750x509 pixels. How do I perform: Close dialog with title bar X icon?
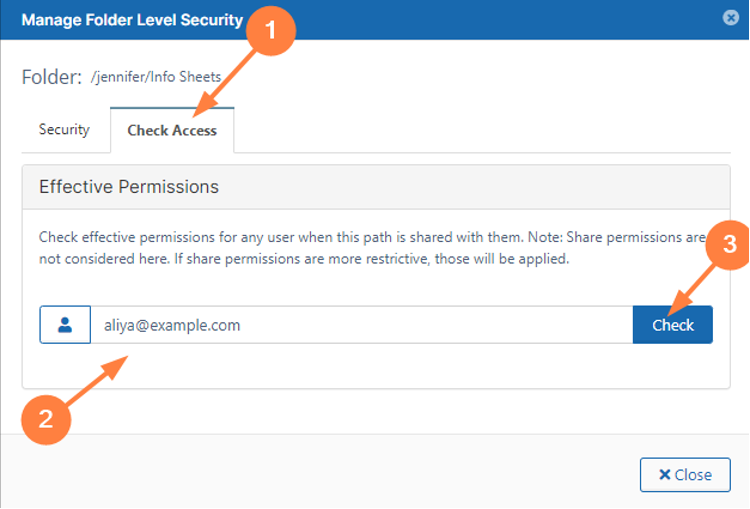coord(731,18)
